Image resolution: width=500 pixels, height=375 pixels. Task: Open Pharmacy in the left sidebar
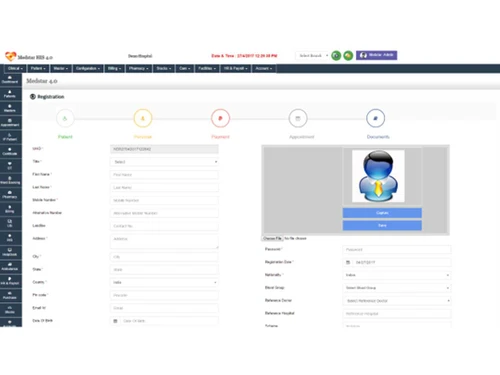(x=10, y=195)
